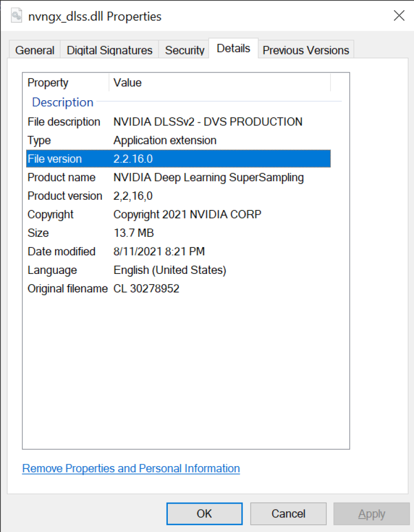Select the Product name row label
Viewport: 414px width, 532px height.
(62, 178)
